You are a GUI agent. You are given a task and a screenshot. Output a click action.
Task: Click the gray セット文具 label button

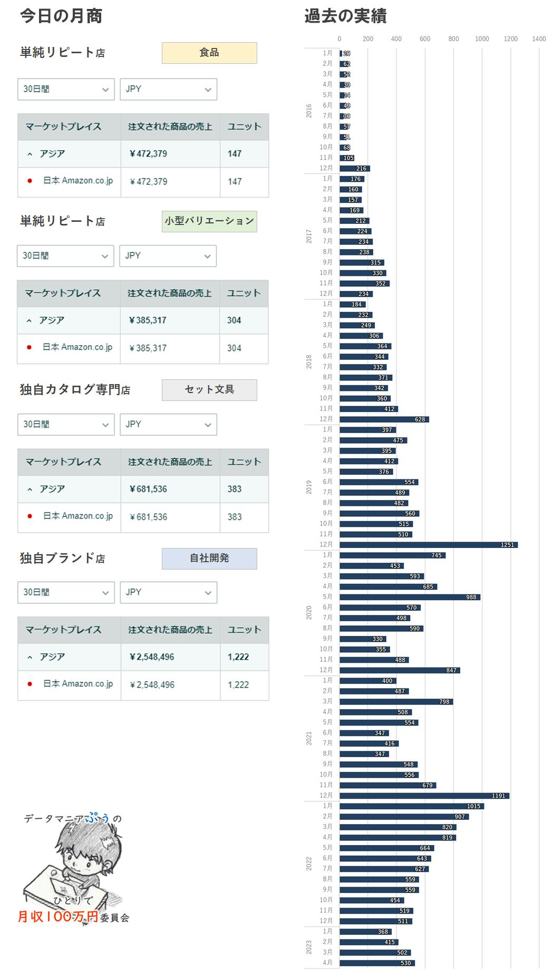[209, 390]
